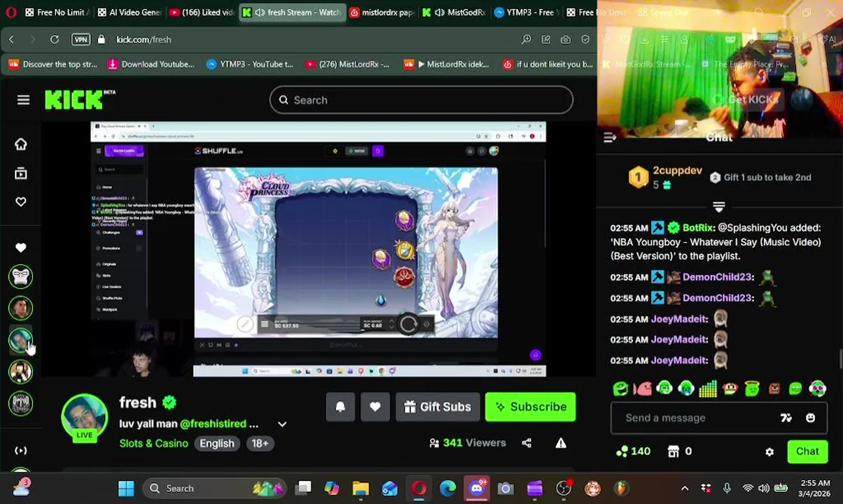
Task: Send message with the Chat button
Action: (x=807, y=451)
